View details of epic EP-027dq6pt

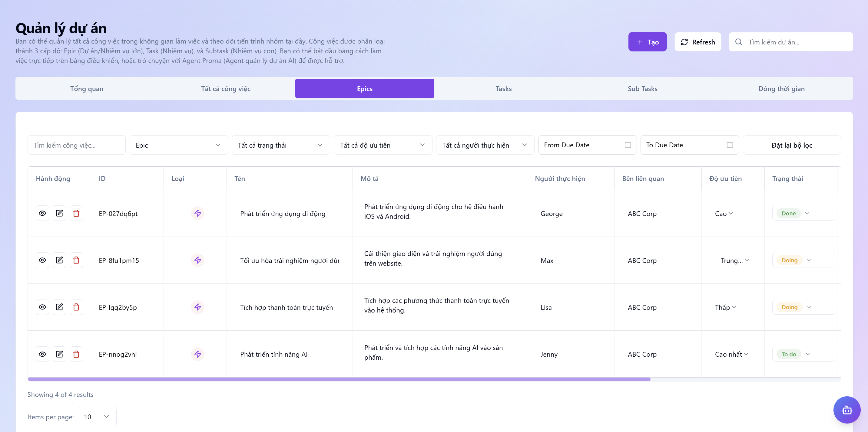tap(42, 213)
